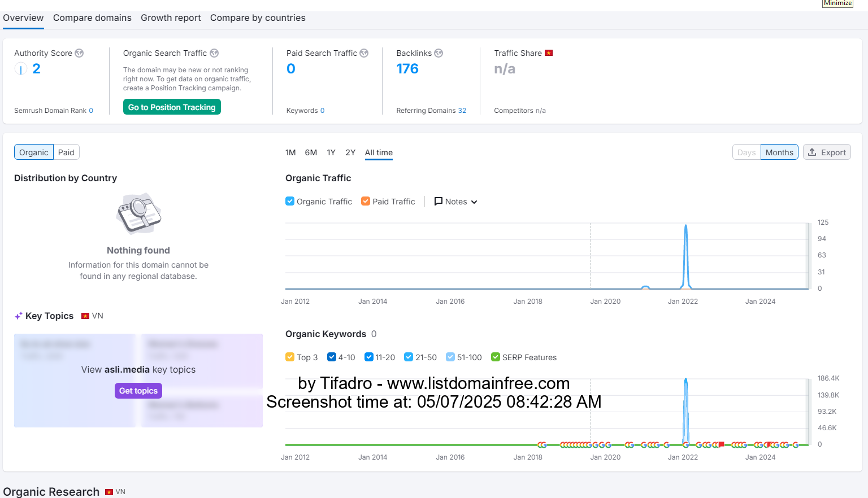Toggle 21-50 keywords checkbox

pos(409,357)
